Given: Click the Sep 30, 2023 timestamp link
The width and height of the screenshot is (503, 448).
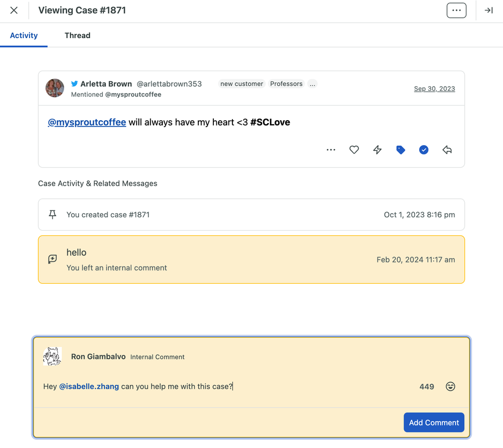Looking at the screenshot, I should pos(434,88).
